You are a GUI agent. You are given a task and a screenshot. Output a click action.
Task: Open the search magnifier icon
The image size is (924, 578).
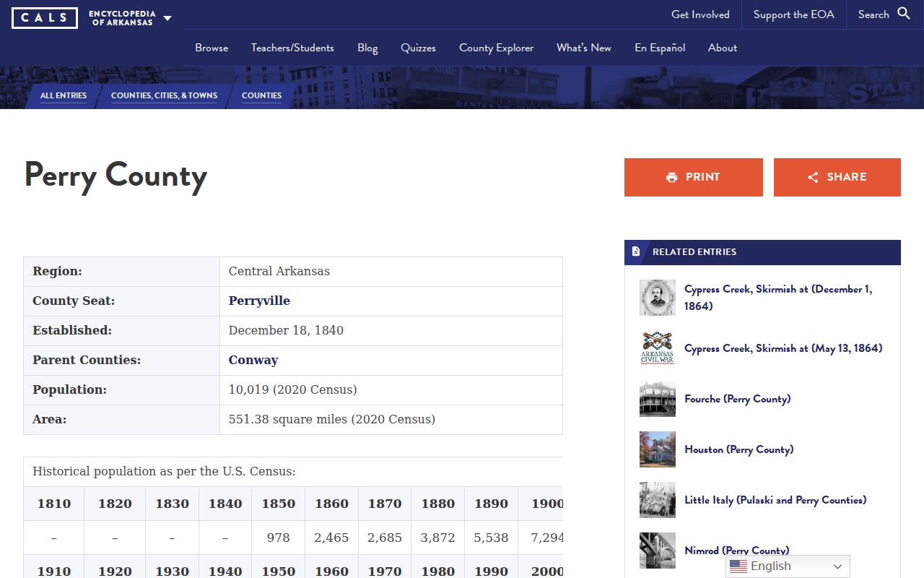[x=904, y=14]
